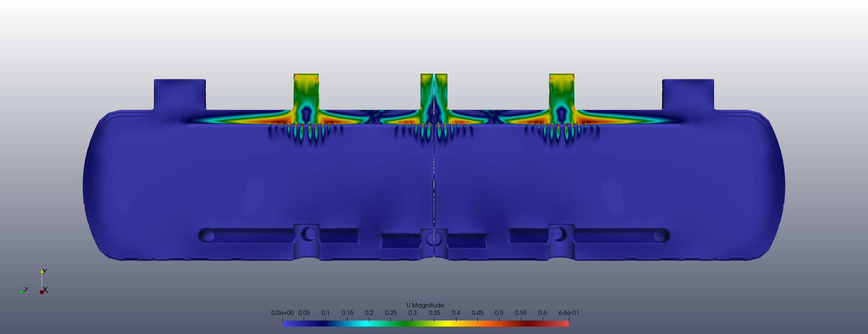Click the 0.15 legend tick label
Image resolution: width=868 pixels, height=334 pixels.
(x=347, y=313)
